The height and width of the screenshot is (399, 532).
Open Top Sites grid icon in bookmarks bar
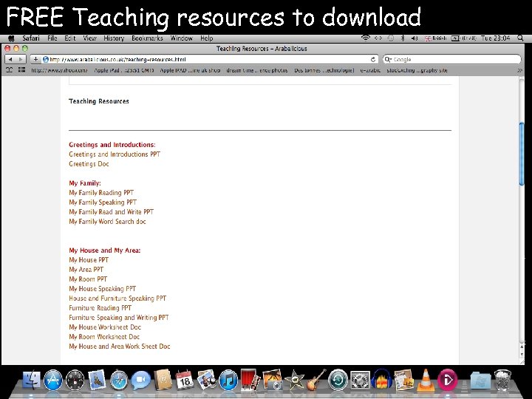pos(21,70)
